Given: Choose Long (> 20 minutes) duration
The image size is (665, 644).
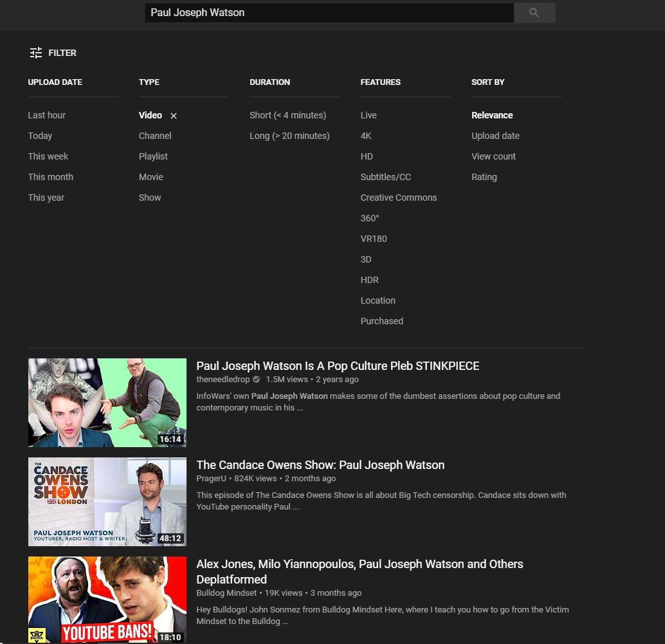Looking at the screenshot, I should point(289,136).
